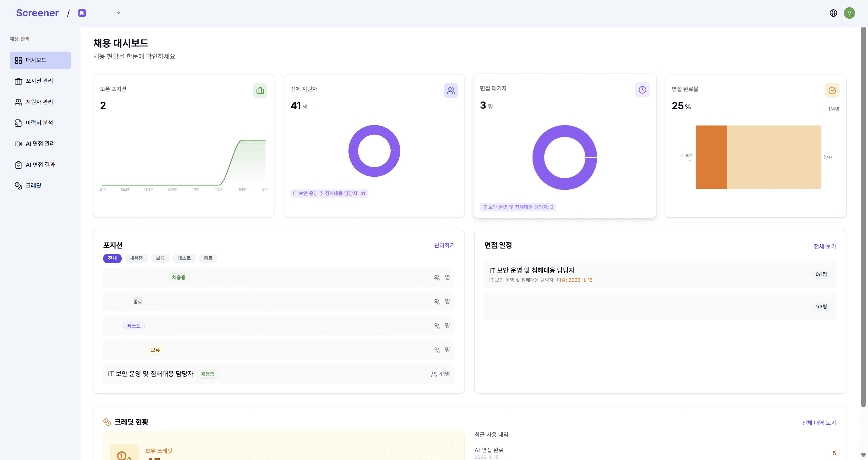Open the AI 면접 관리 camera icon
868x460 pixels.
coord(18,143)
